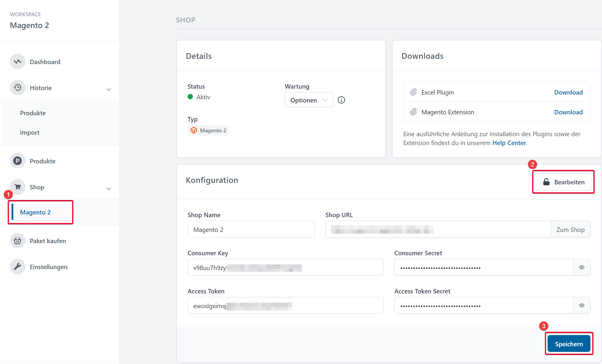Focus the Shop URL field
Viewport: 602px width, 364px height.
(438, 229)
